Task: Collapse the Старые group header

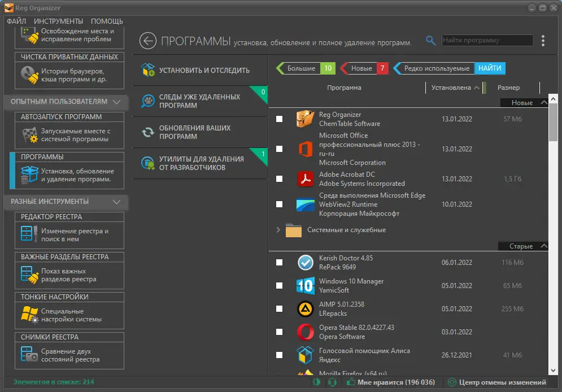Action: pyautogui.click(x=523, y=246)
